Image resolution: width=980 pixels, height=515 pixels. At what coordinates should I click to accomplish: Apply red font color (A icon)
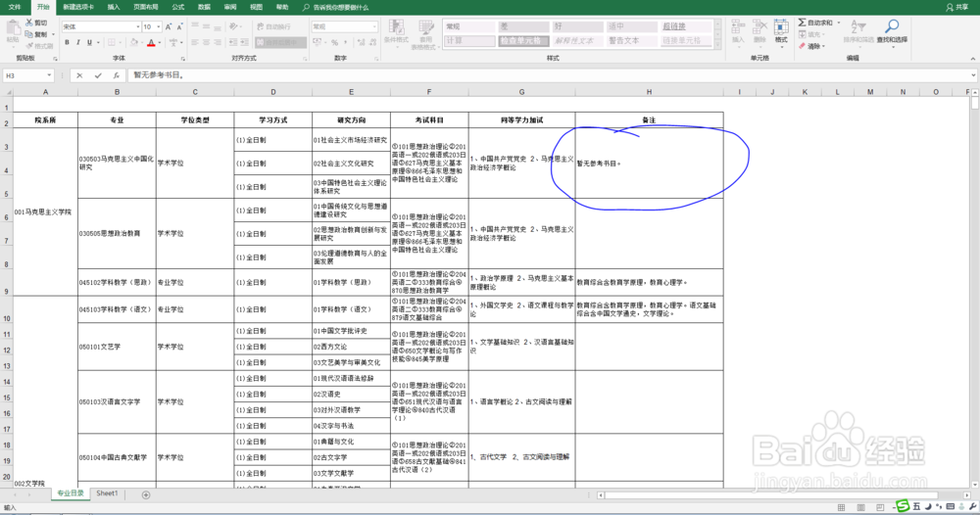pos(151,42)
